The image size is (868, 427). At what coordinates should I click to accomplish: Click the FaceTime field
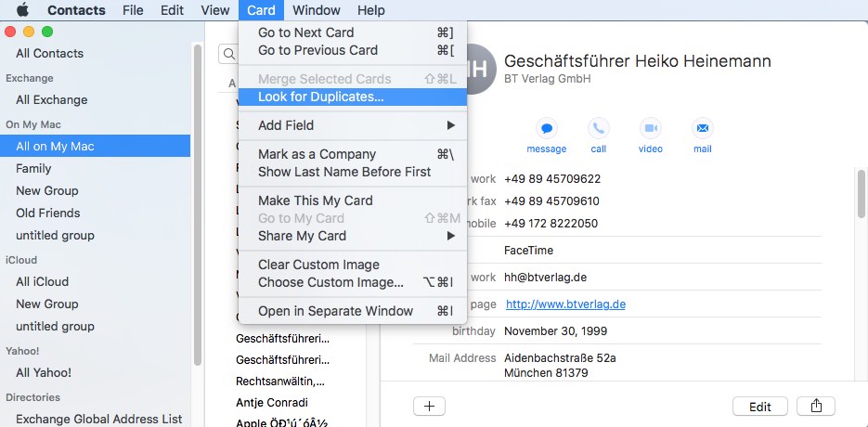[x=528, y=251]
